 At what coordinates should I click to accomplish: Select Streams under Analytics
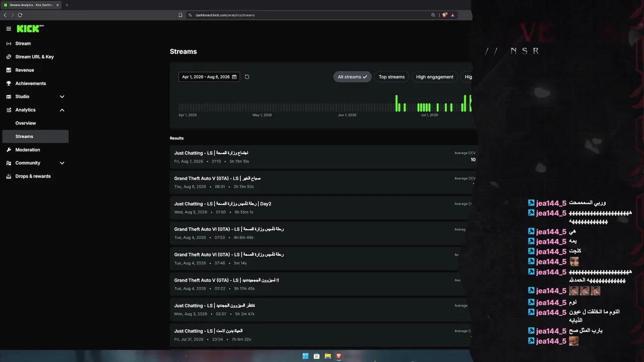tap(35, 136)
